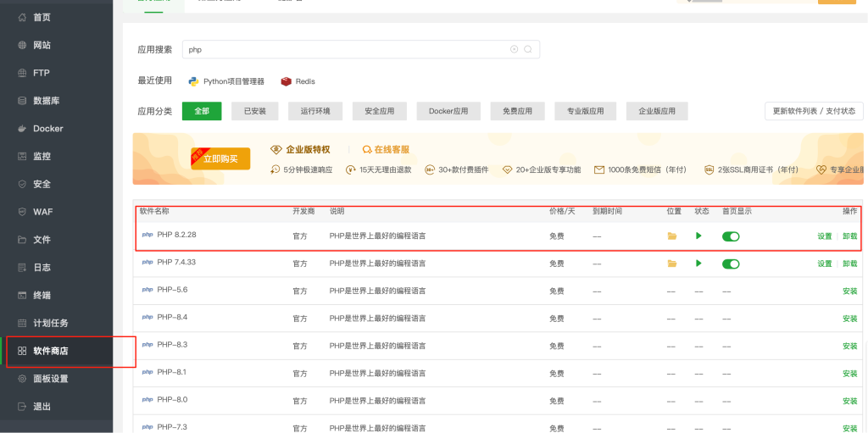Select the 已安装 category filter
Viewport: 868px width, 433px height.
click(254, 111)
